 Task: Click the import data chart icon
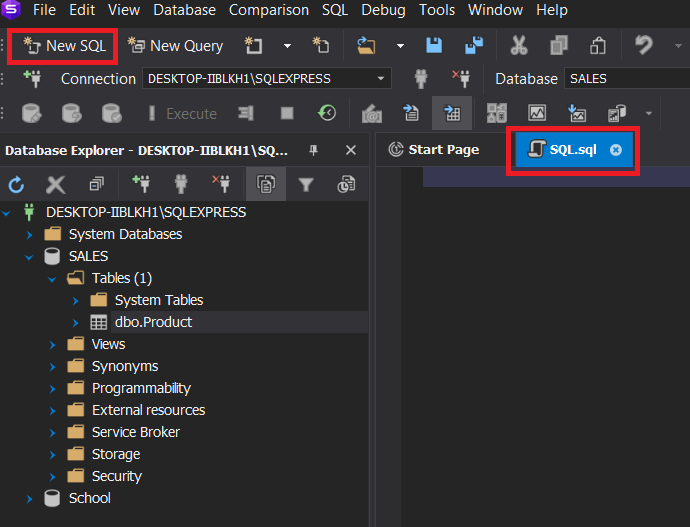coord(577,113)
